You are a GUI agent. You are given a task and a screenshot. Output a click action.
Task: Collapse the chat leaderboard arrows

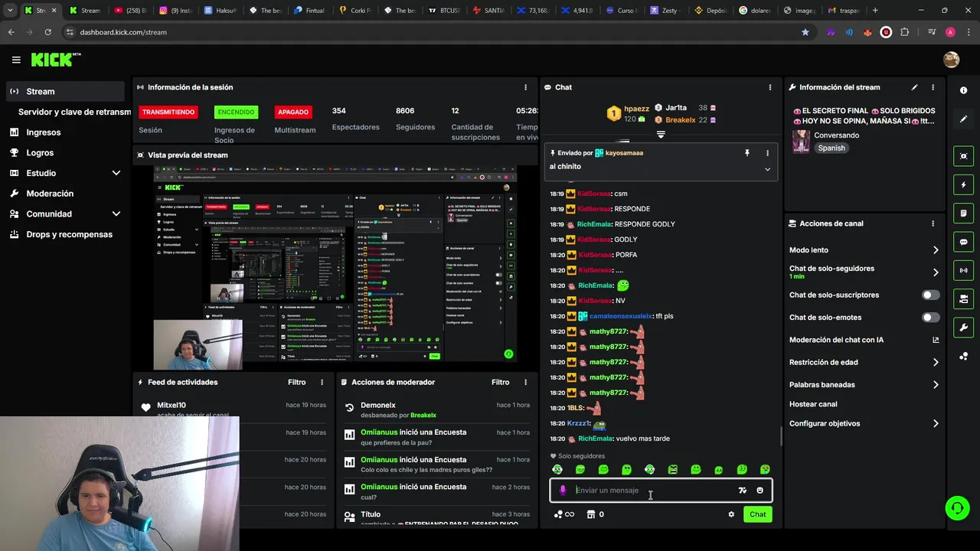tap(661, 135)
